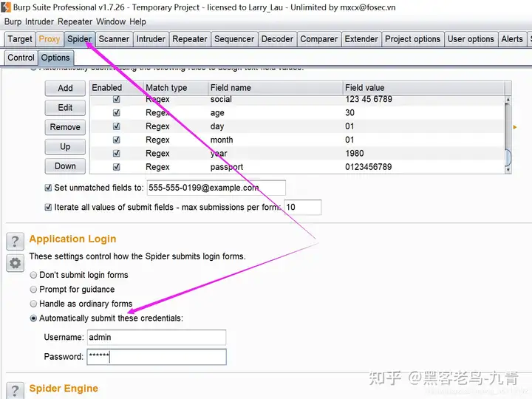Toggle the enabled checkbox for month row
The image size is (532, 399).
point(117,140)
